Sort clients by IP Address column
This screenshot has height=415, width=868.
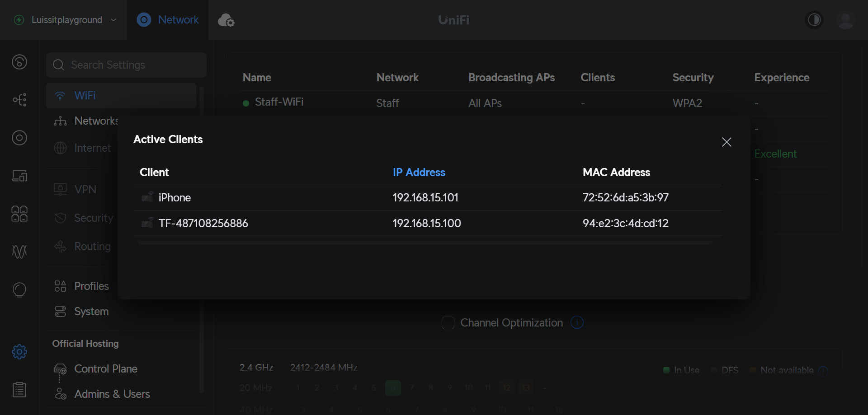point(419,173)
